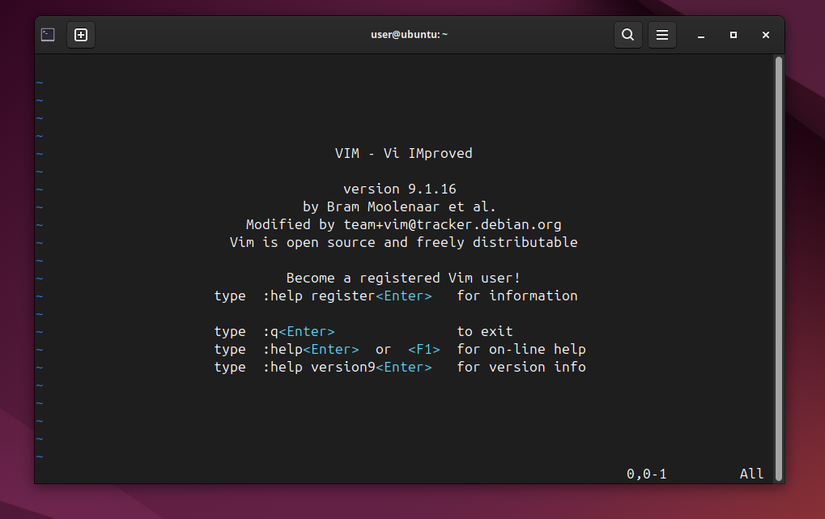Maximize the terminal window
Image resolution: width=825 pixels, height=519 pixels.
(x=733, y=35)
